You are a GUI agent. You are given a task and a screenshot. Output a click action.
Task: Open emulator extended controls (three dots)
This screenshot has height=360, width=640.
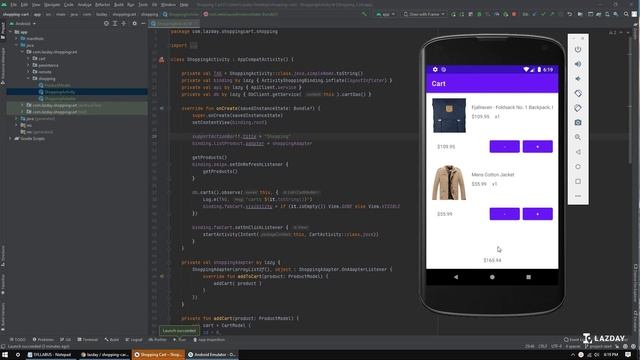point(578,196)
